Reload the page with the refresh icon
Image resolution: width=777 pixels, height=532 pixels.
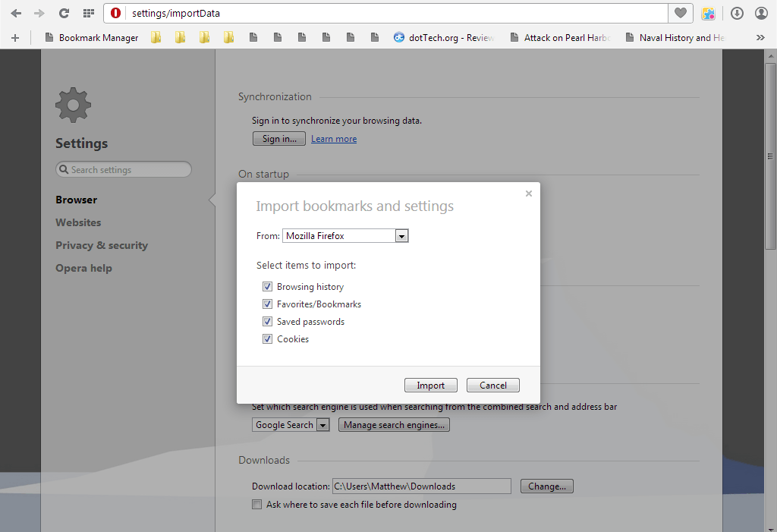[x=64, y=13]
